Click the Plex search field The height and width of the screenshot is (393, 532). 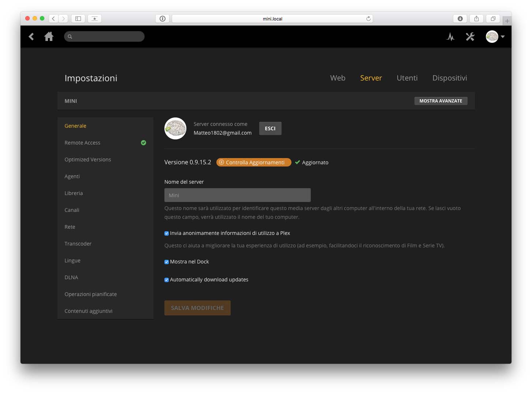pos(104,37)
